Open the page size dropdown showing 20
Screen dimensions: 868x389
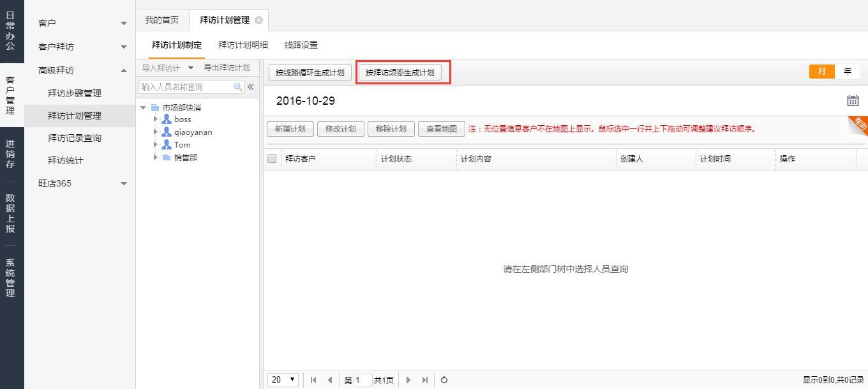pyautogui.click(x=283, y=380)
